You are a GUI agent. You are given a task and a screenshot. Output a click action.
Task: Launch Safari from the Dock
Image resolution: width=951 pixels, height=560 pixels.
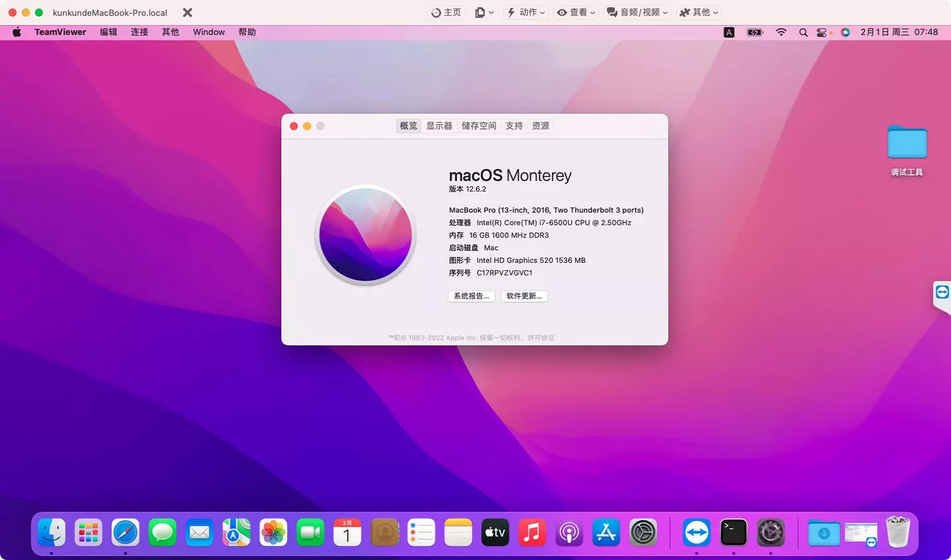point(125,532)
